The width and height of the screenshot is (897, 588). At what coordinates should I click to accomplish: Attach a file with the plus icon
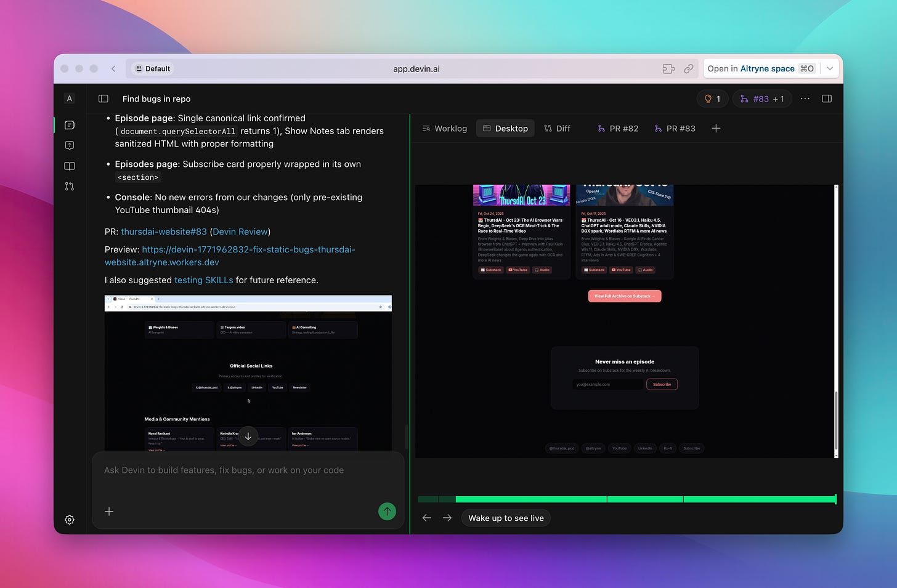click(109, 512)
